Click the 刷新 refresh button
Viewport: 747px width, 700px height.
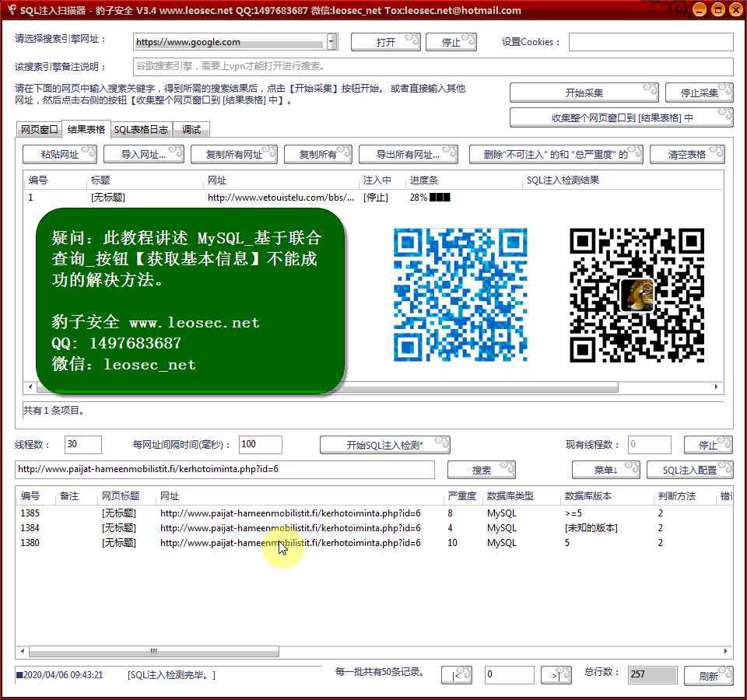(708, 676)
